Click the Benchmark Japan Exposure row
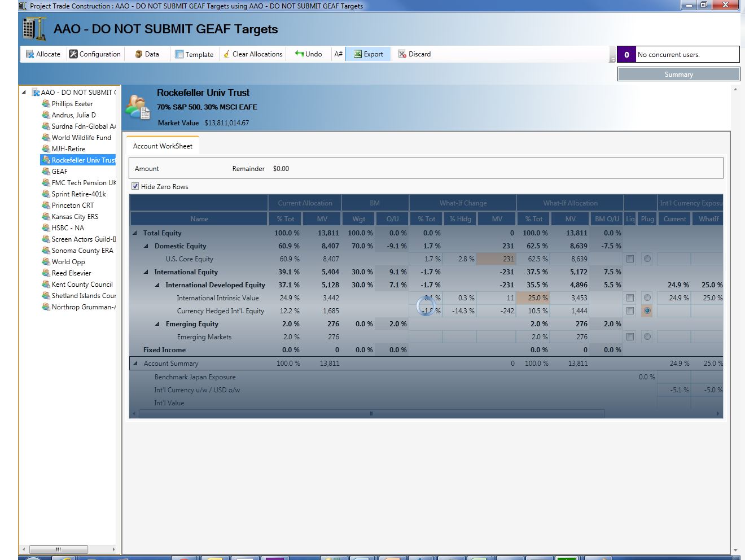745x560 pixels. 426,377
